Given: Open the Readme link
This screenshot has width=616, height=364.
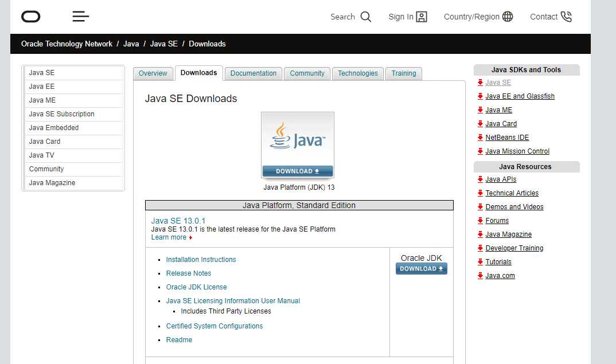Looking at the screenshot, I should pos(179,340).
